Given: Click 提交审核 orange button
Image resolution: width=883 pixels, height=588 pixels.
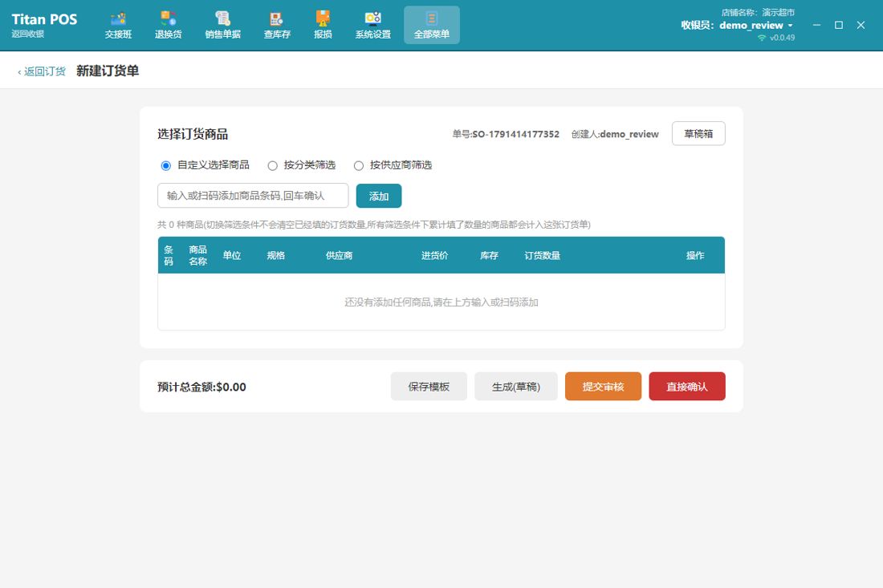Looking at the screenshot, I should 603,387.
